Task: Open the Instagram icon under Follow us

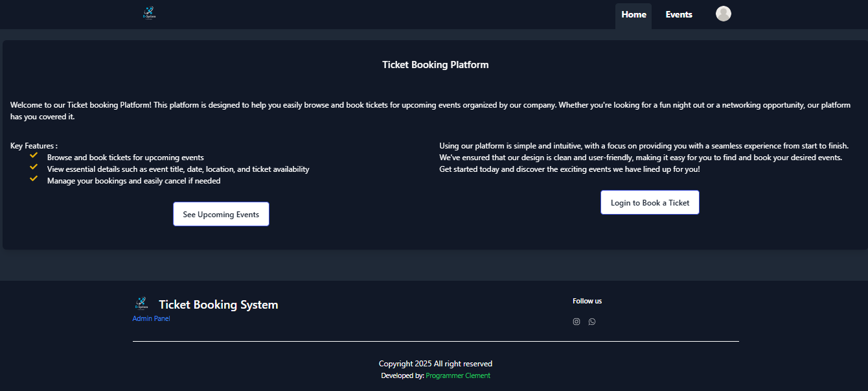Action: click(577, 322)
